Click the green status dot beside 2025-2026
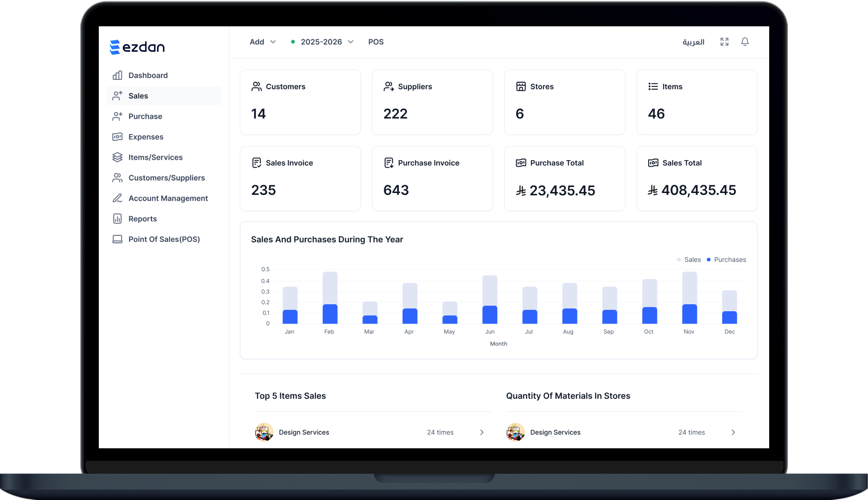This screenshot has width=868, height=500. pyautogui.click(x=292, y=42)
